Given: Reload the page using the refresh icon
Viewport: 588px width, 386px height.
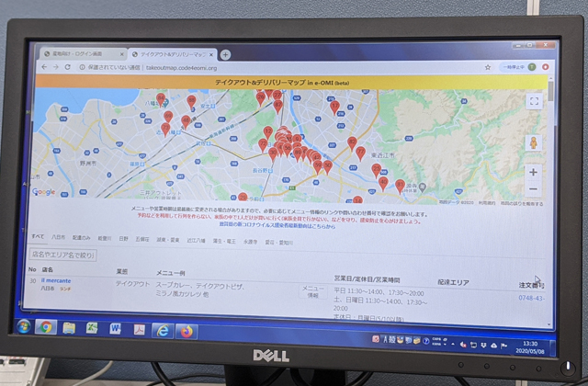Looking at the screenshot, I should tap(70, 67).
